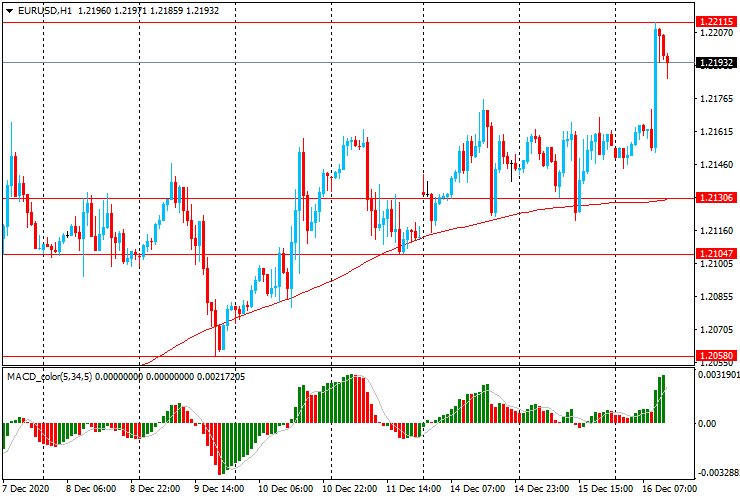Click the 14 Dec 23:00 time label
Viewport: 740px width, 500px height.
point(542,488)
